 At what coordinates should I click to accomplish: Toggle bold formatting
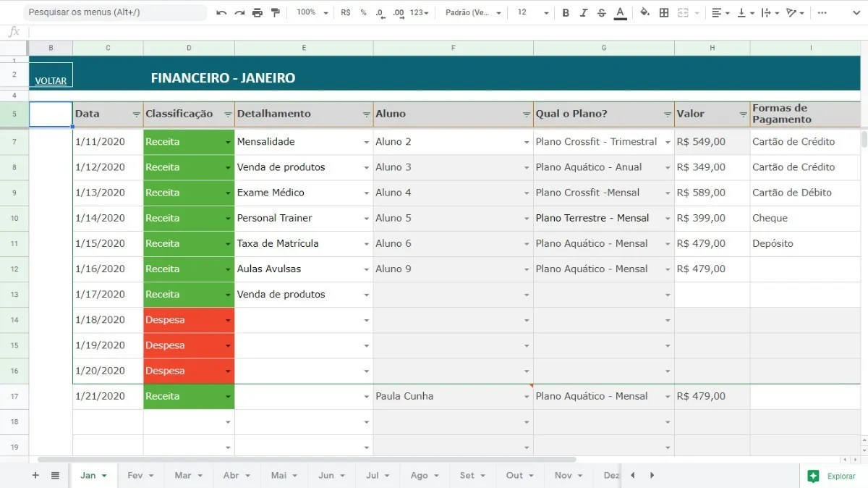pyautogui.click(x=566, y=13)
